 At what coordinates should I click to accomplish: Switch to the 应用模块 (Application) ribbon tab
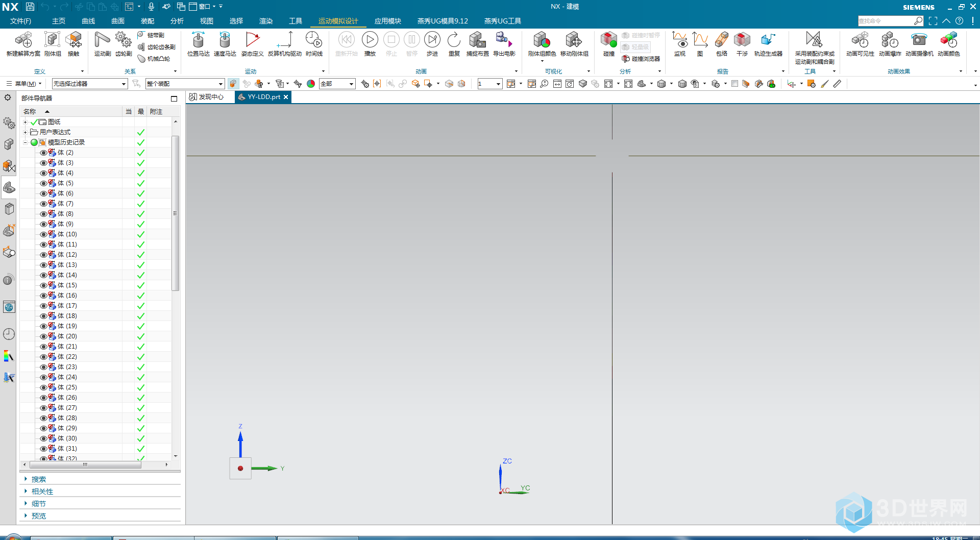[388, 21]
